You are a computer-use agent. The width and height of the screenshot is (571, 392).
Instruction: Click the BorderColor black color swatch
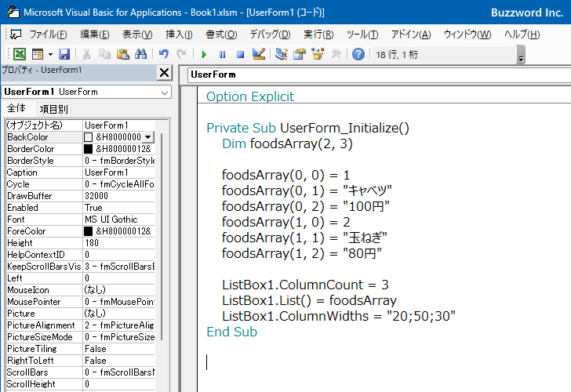click(x=88, y=149)
